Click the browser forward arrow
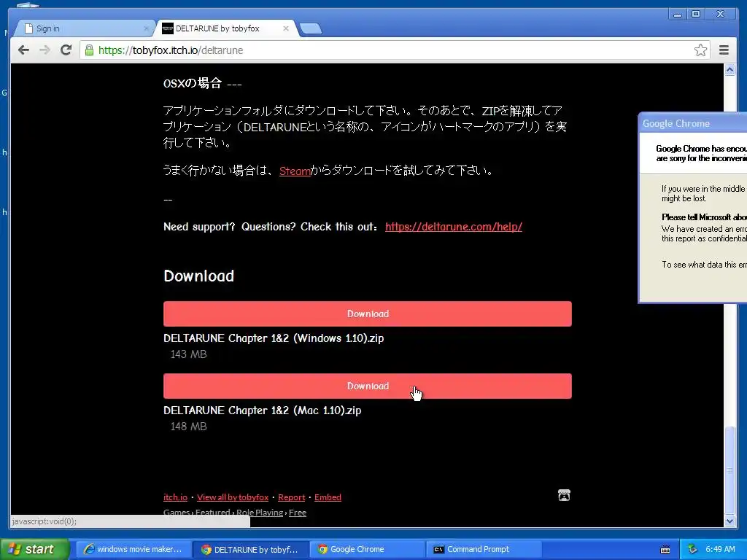 (44, 50)
